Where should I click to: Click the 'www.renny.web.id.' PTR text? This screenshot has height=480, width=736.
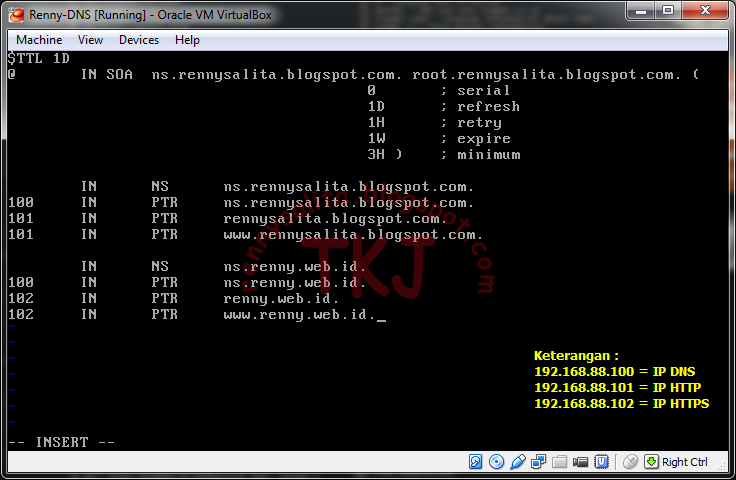[299, 315]
